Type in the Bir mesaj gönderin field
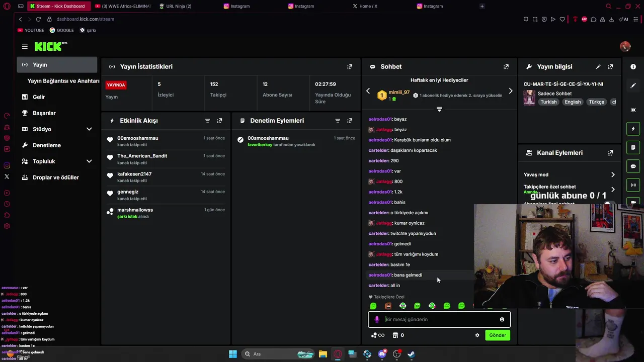Screen dimensions: 644x362 pos(439,319)
